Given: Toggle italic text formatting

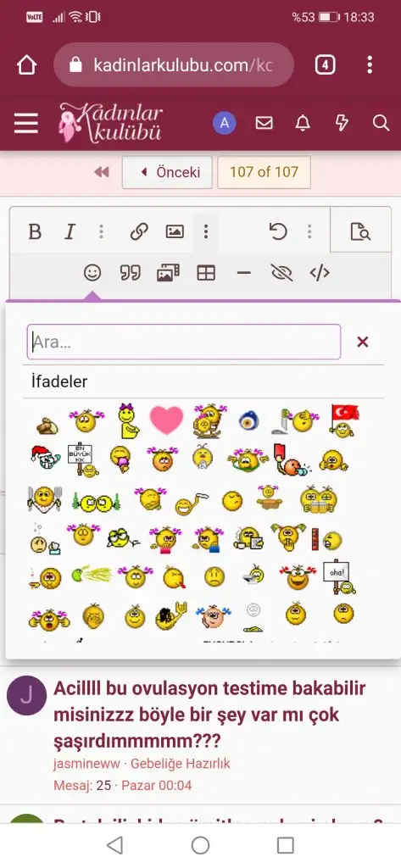Looking at the screenshot, I should (x=70, y=231).
